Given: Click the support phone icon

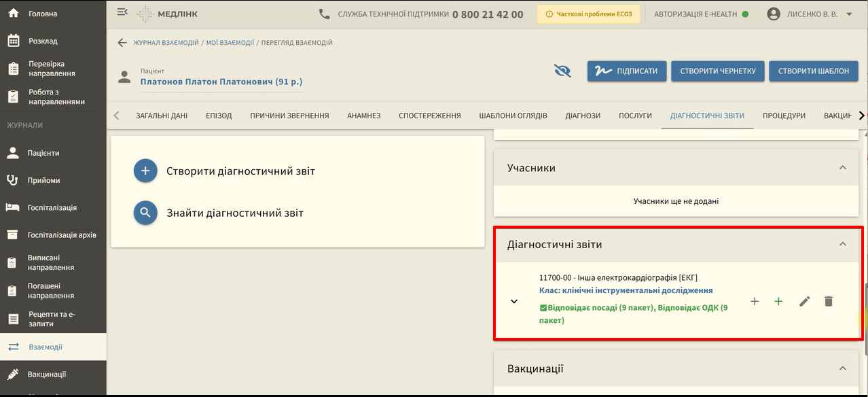Looking at the screenshot, I should [325, 14].
